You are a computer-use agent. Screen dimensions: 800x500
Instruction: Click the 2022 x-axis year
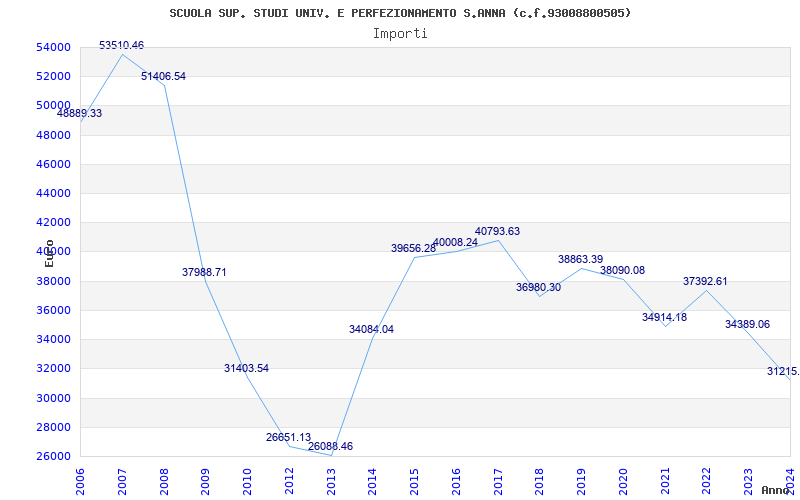(x=707, y=482)
